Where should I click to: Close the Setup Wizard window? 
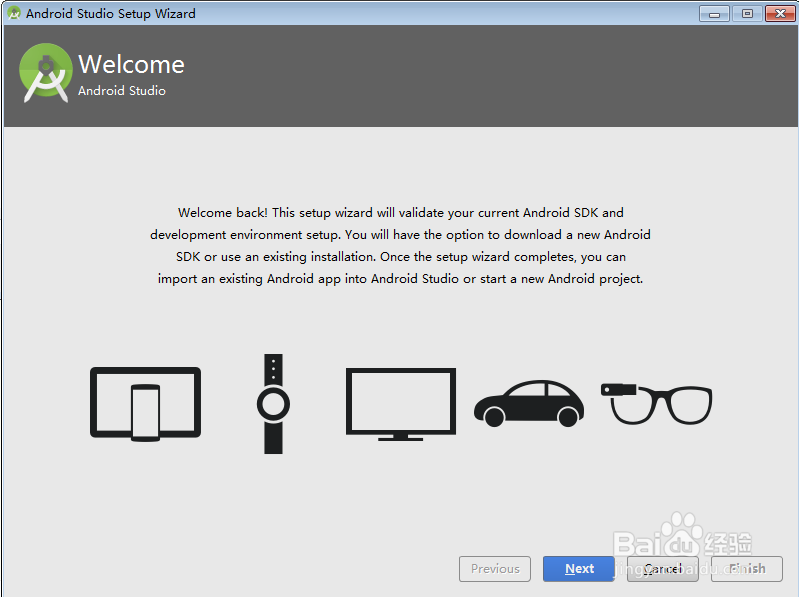780,14
